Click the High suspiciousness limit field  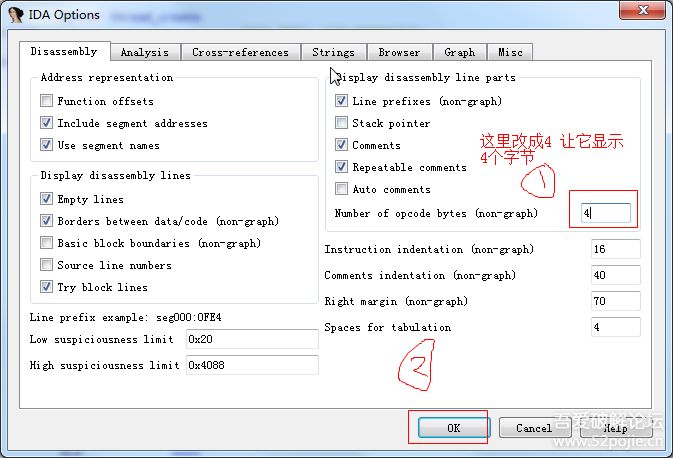[252, 365]
